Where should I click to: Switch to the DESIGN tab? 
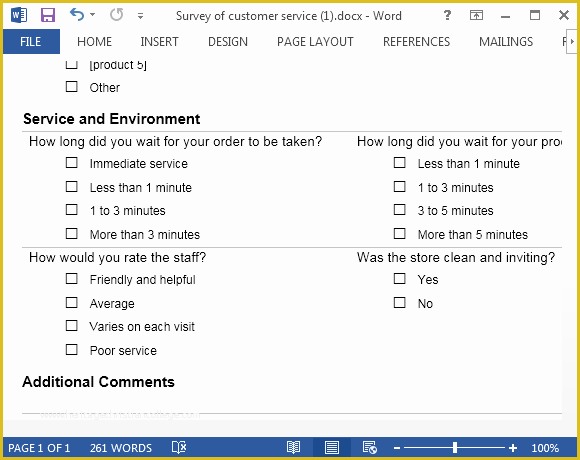coord(228,42)
